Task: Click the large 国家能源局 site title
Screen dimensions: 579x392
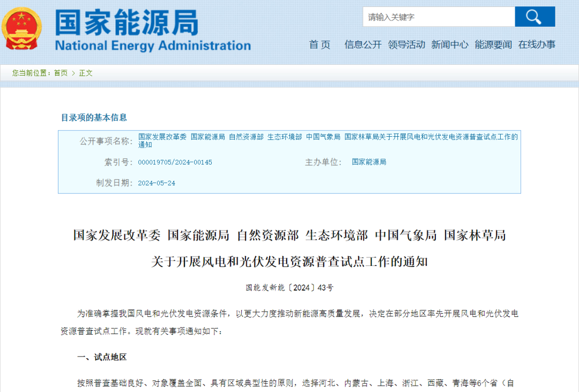Action: tap(127, 21)
